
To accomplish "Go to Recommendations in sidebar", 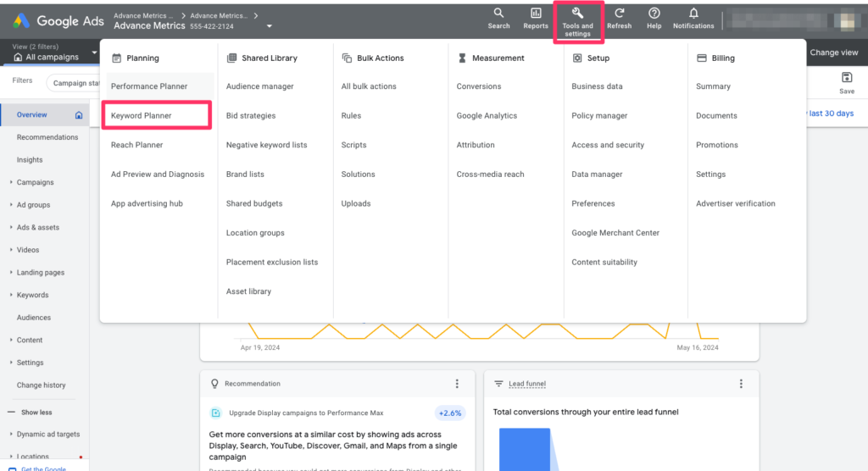I will (x=47, y=137).
